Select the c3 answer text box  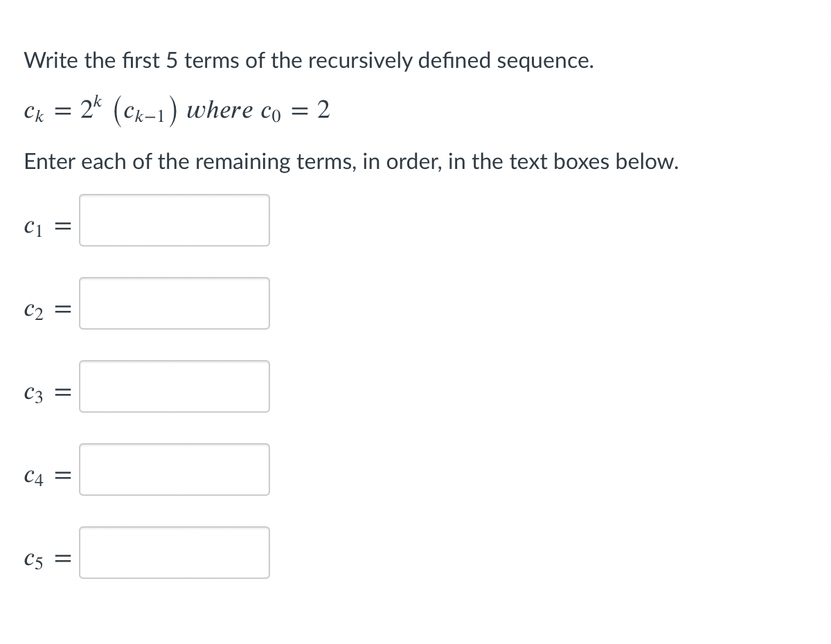(175, 386)
